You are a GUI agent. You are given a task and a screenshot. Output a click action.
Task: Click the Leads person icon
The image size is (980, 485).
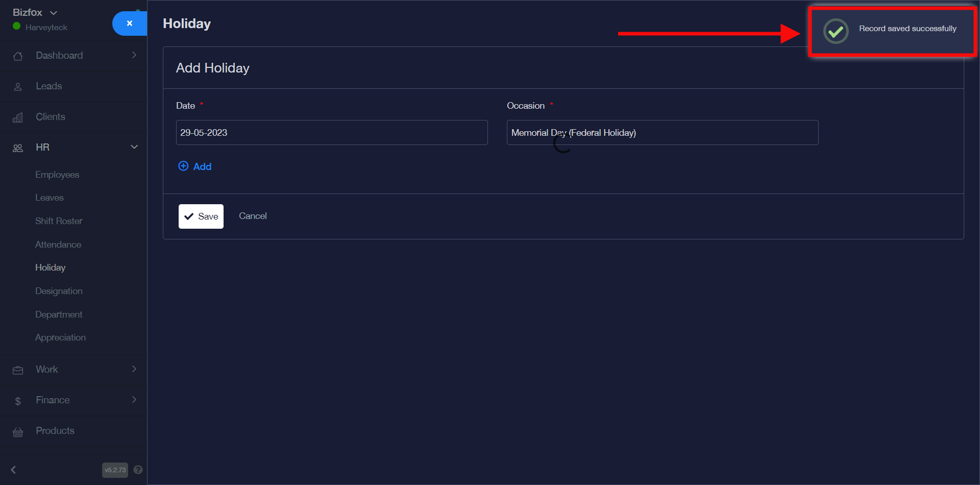18,87
